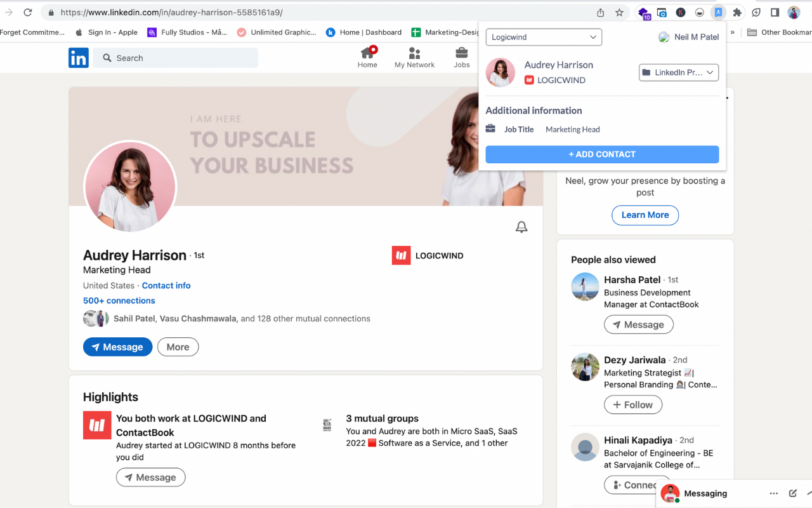Click the address bar URL
This screenshot has height=508, width=812.
pyautogui.click(x=172, y=12)
